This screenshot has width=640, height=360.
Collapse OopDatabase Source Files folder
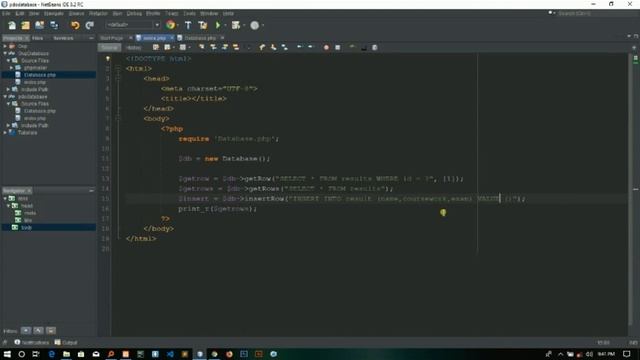click(x=8, y=60)
